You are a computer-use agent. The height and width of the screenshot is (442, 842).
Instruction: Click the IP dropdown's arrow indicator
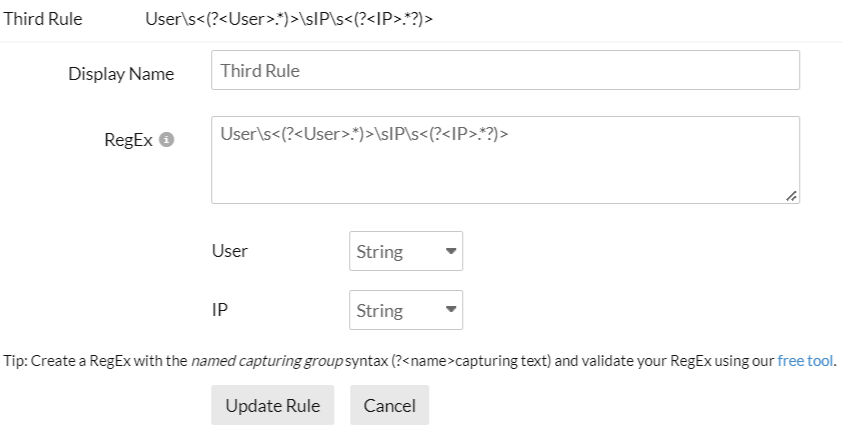click(450, 311)
